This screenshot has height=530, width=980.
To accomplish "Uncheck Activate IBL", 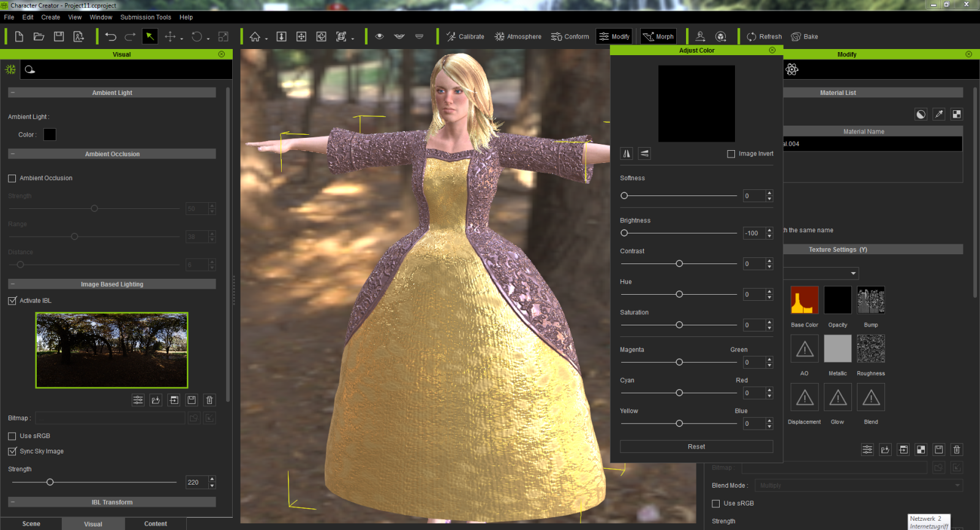I will (12, 301).
